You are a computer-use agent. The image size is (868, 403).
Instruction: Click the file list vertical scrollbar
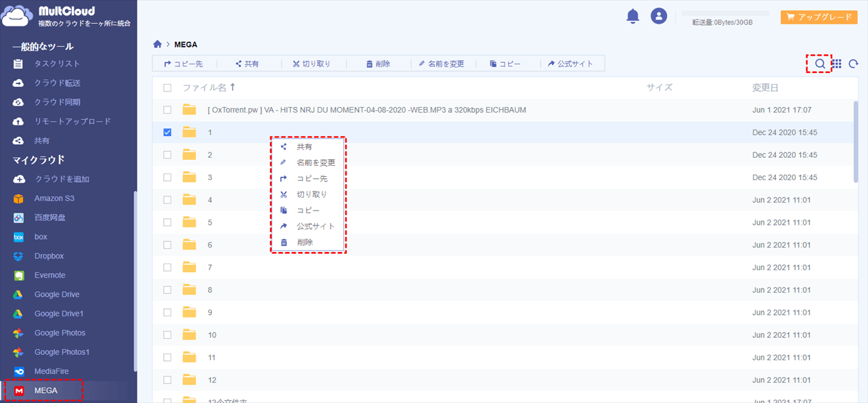[x=856, y=142]
